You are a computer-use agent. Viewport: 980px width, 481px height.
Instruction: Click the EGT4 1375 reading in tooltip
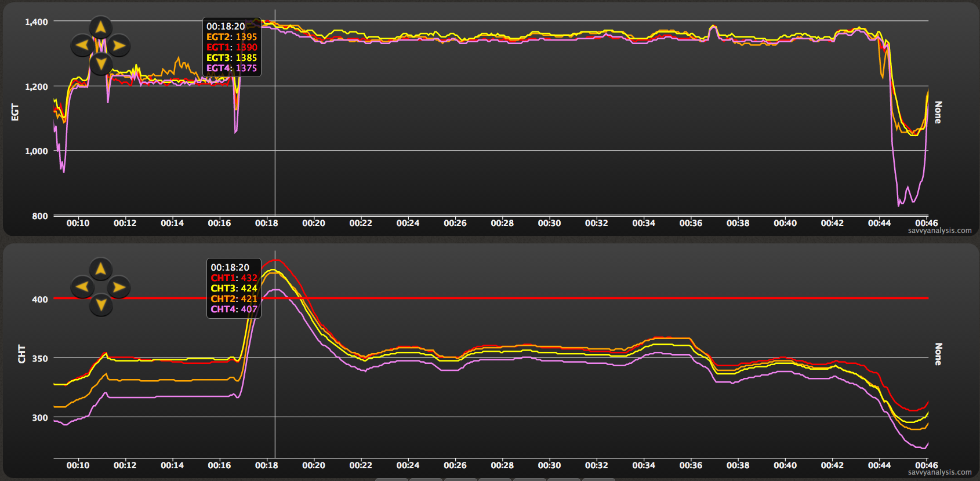click(231, 68)
